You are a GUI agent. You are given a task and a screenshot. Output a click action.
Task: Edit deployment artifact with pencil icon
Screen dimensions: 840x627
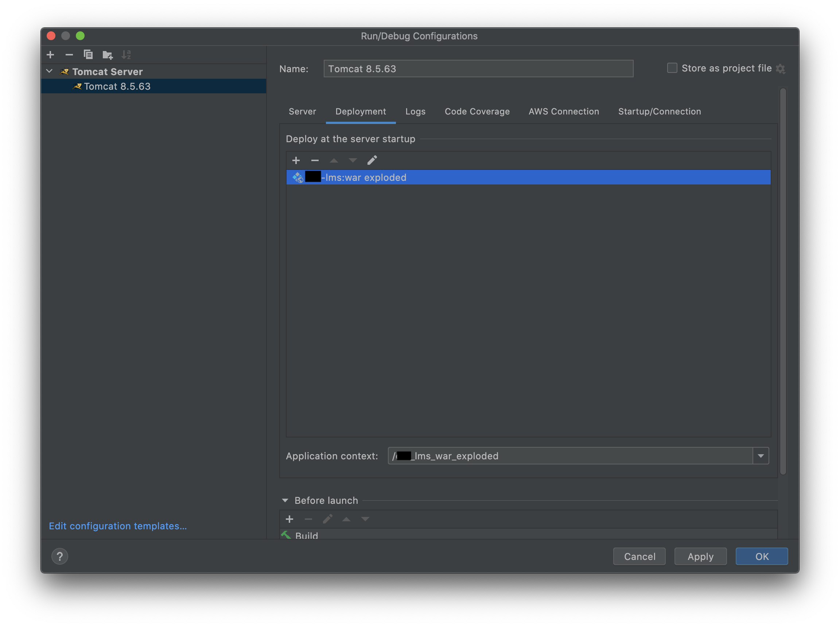click(372, 160)
